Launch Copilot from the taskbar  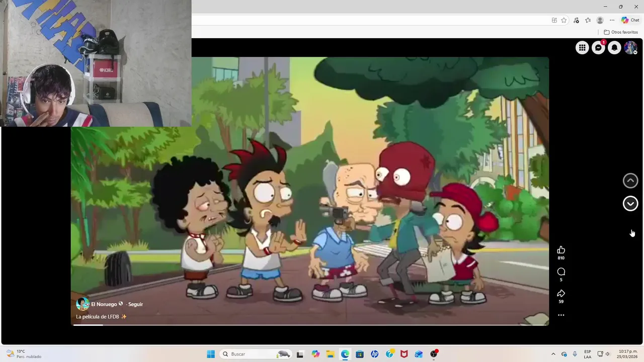[315, 354]
